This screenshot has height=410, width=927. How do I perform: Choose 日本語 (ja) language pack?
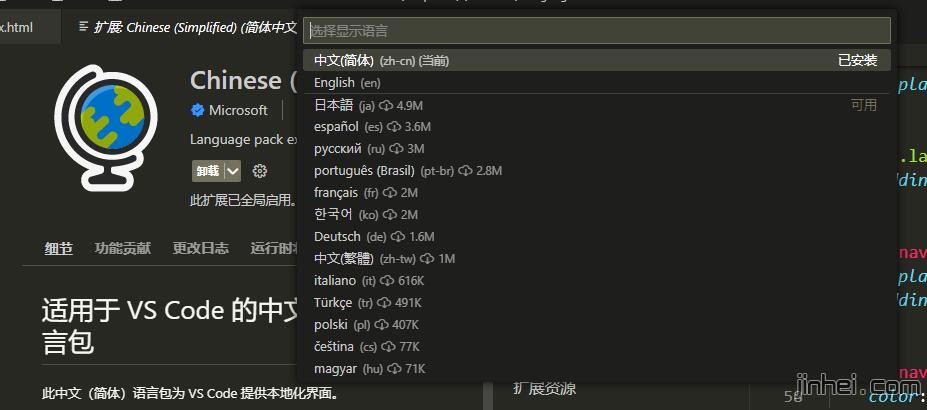[597, 105]
